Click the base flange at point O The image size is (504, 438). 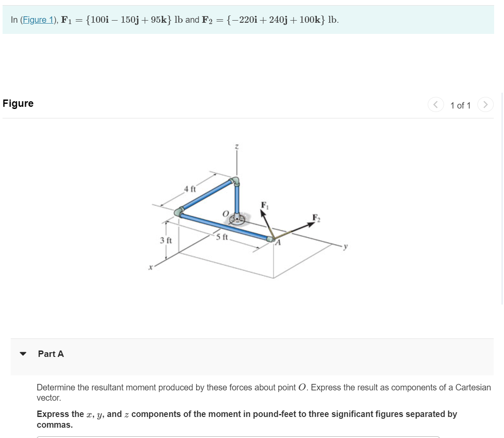tap(237, 220)
